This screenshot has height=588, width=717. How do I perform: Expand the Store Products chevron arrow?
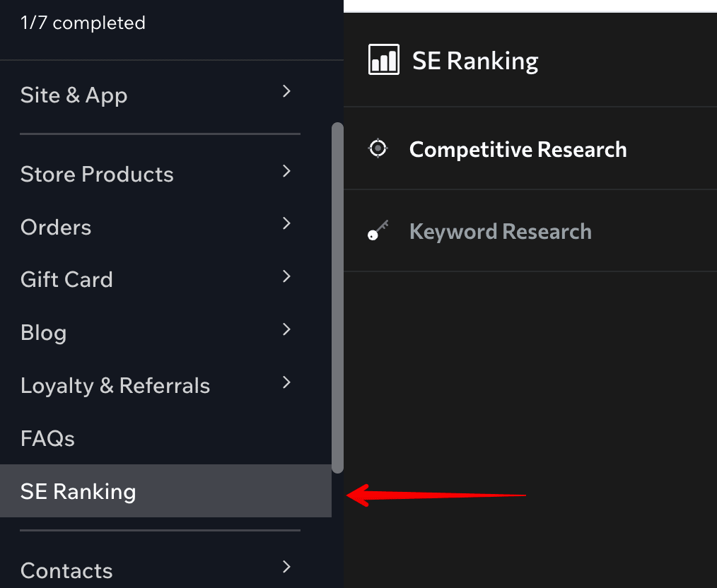coord(286,171)
